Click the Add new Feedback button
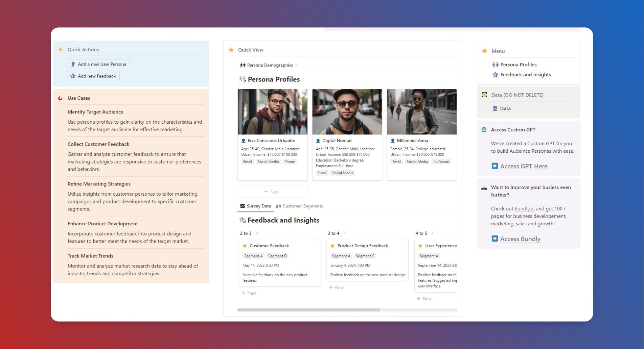This screenshot has width=644, height=349. pyautogui.click(x=93, y=76)
